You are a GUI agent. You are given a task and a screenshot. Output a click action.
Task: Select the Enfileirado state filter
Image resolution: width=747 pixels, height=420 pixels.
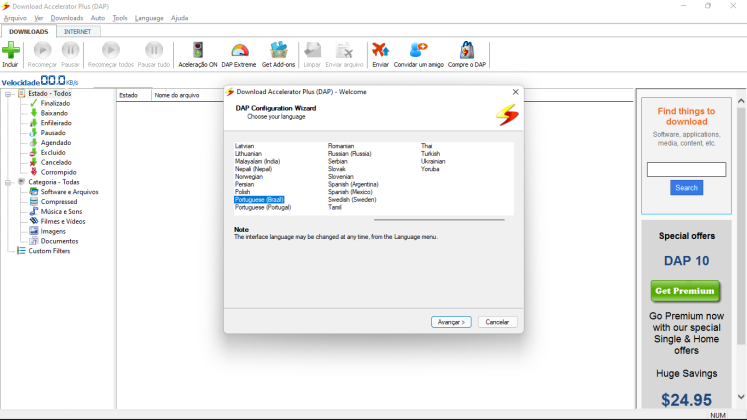point(56,123)
